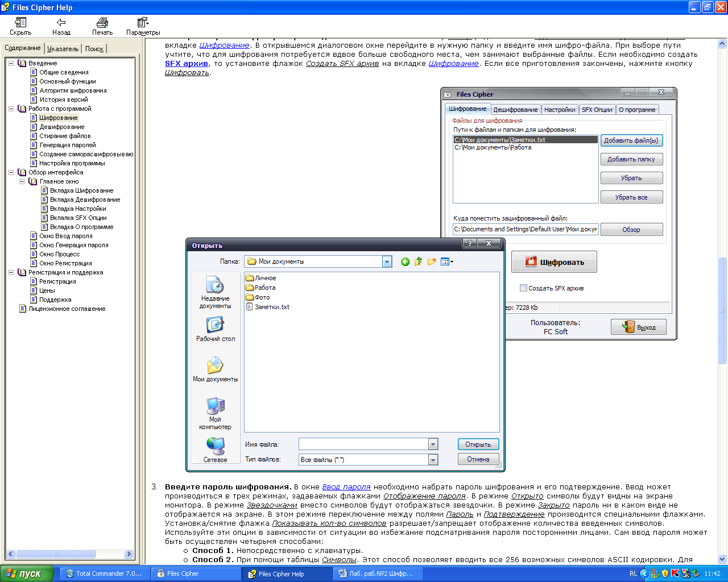Select the Работа folder in the file list

[x=260, y=288]
